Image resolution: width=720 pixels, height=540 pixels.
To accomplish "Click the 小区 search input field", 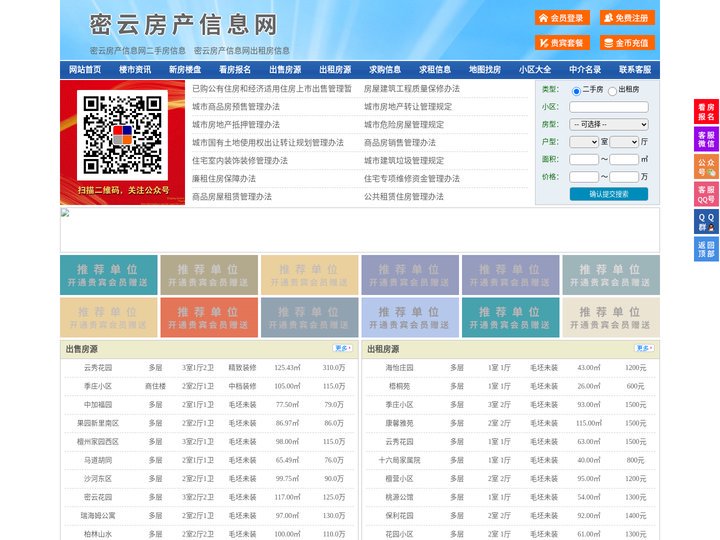I will (x=609, y=107).
